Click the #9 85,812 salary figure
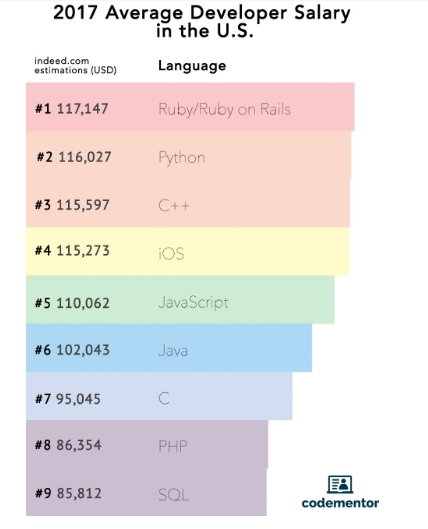The width and height of the screenshot is (428, 529). (68, 494)
